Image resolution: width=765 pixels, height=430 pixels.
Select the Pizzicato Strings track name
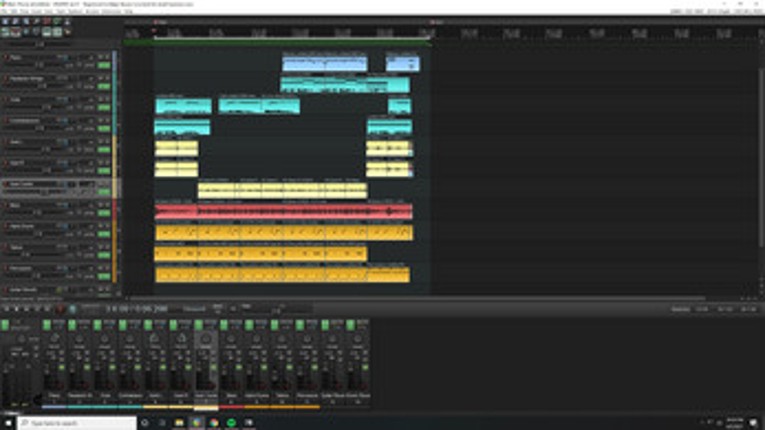(26, 79)
